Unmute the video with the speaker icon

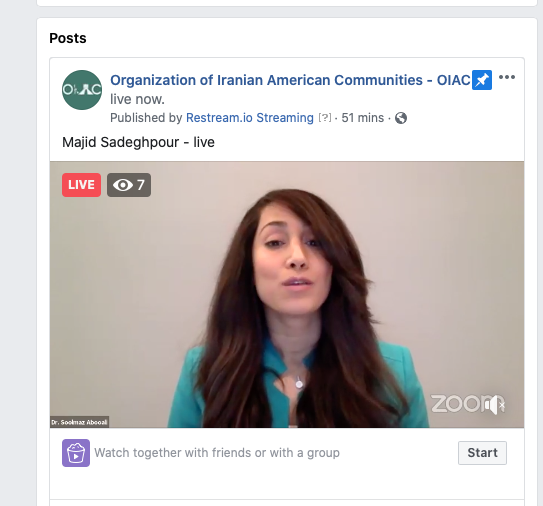(496, 404)
